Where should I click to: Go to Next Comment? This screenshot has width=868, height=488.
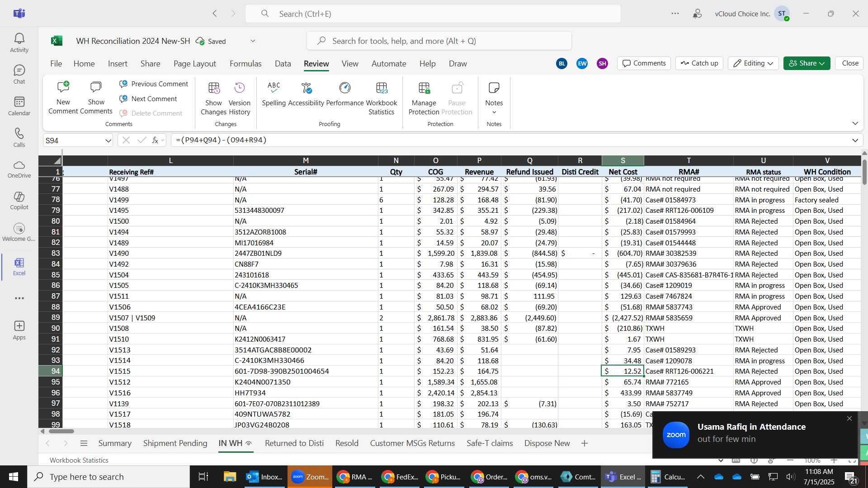tap(148, 99)
